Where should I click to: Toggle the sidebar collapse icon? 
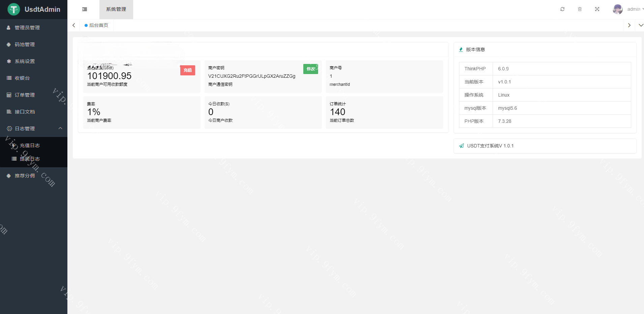[85, 9]
